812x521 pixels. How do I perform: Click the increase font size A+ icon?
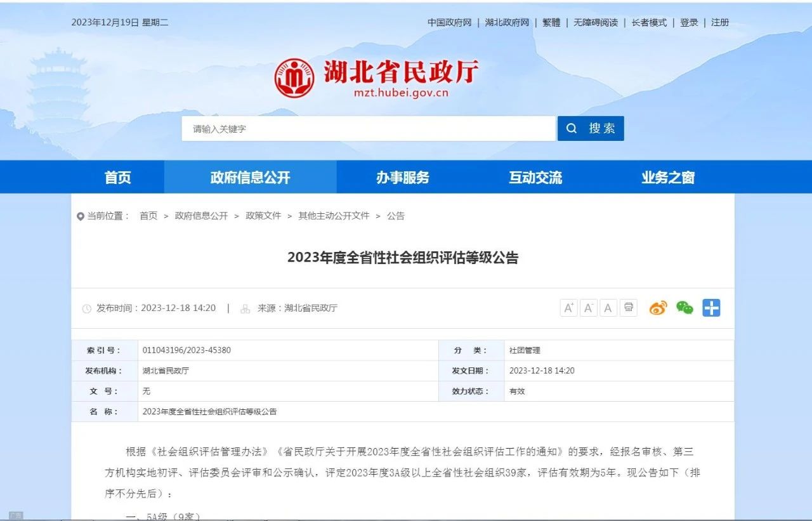tap(568, 308)
